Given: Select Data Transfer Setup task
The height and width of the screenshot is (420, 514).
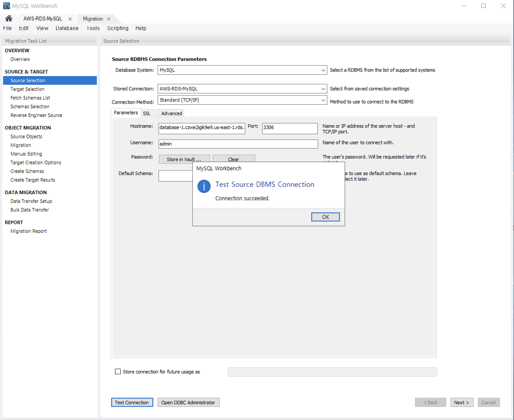Looking at the screenshot, I should point(31,201).
